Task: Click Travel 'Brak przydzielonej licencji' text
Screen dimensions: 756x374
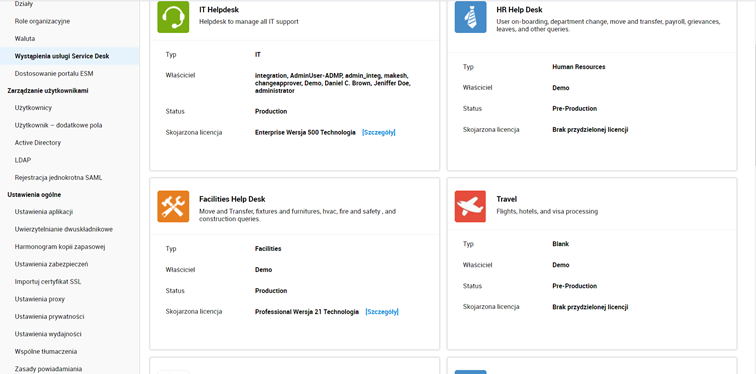Action: tap(590, 307)
